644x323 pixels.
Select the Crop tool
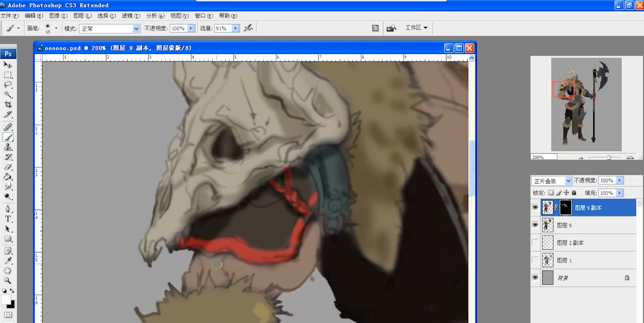pyautogui.click(x=8, y=105)
